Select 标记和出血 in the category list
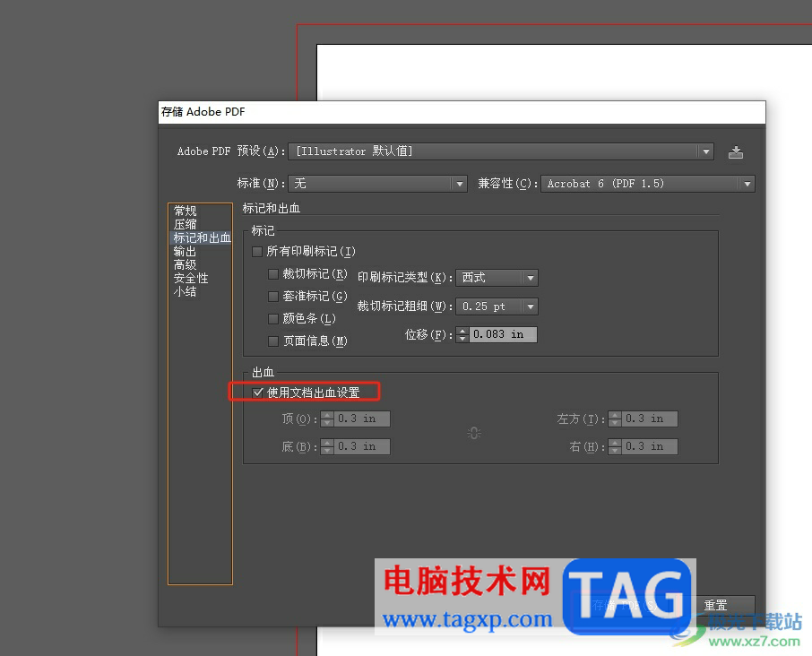Screen dimensions: 812x656 202,237
